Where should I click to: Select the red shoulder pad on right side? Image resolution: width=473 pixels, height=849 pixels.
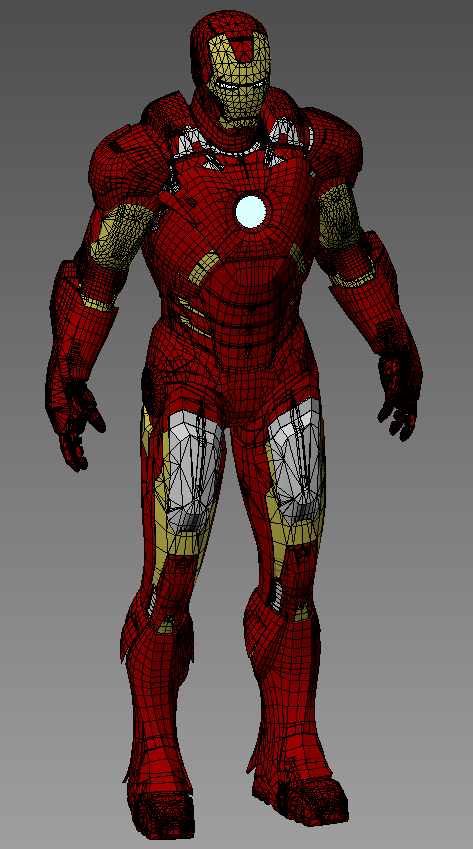pyautogui.click(x=331, y=146)
